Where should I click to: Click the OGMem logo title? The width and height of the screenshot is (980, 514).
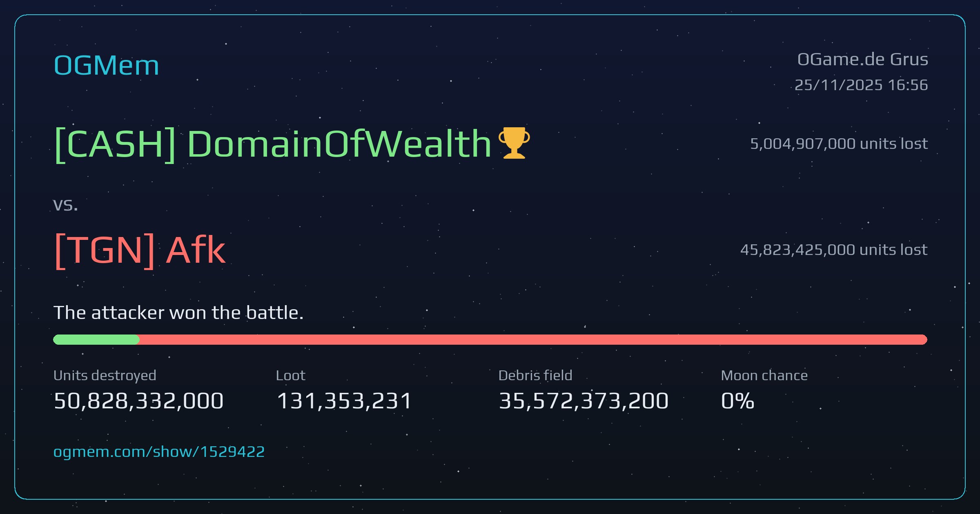(106, 65)
